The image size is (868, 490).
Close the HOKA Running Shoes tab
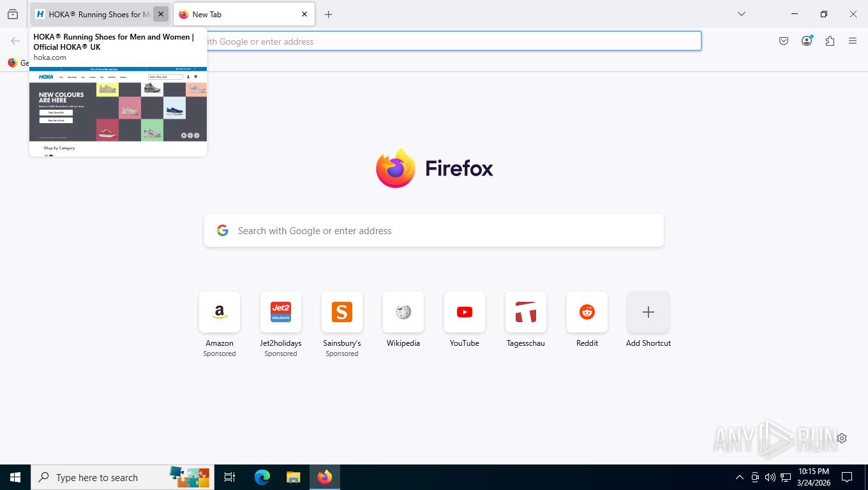coord(161,14)
